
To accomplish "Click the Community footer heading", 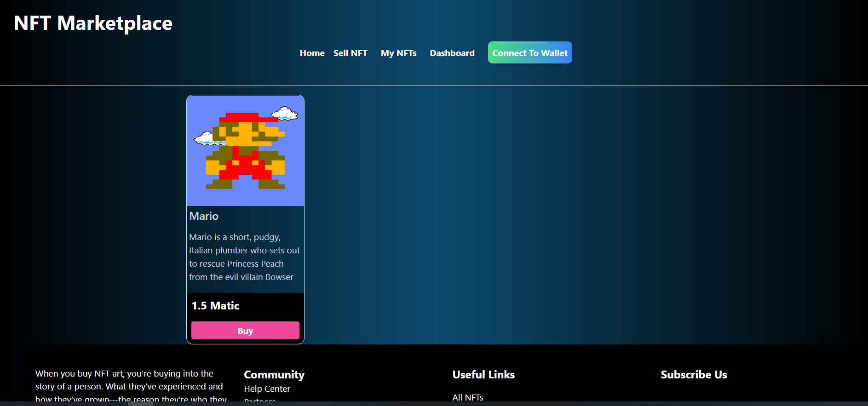I will (x=274, y=375).
